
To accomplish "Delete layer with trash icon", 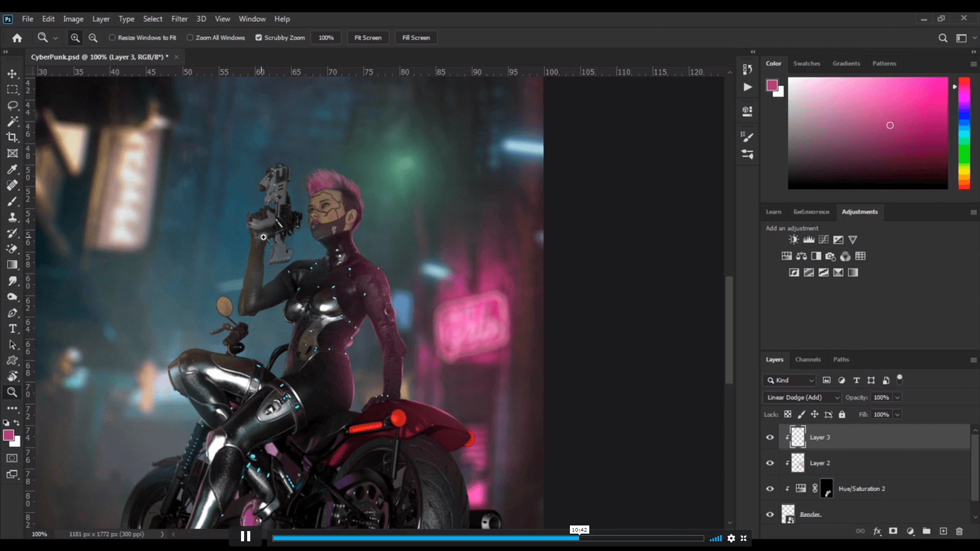I will [x=959, y=531].
